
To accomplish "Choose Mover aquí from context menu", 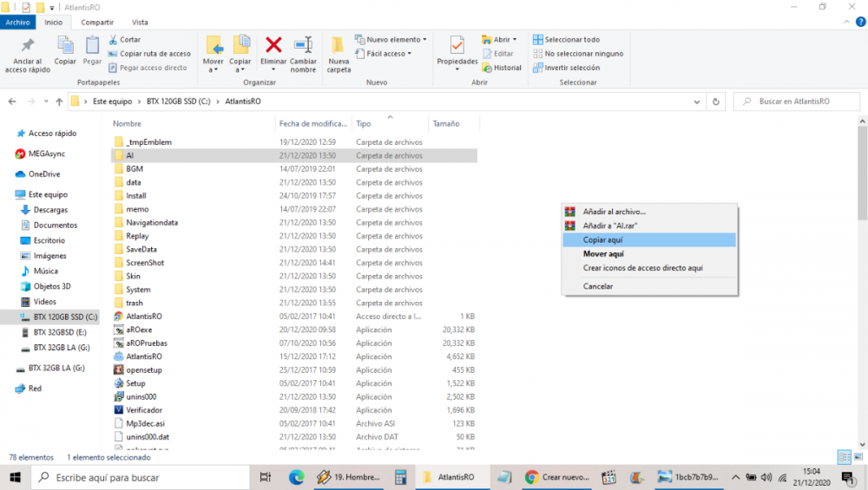I will pyautogui.click(x=603, y=254).
